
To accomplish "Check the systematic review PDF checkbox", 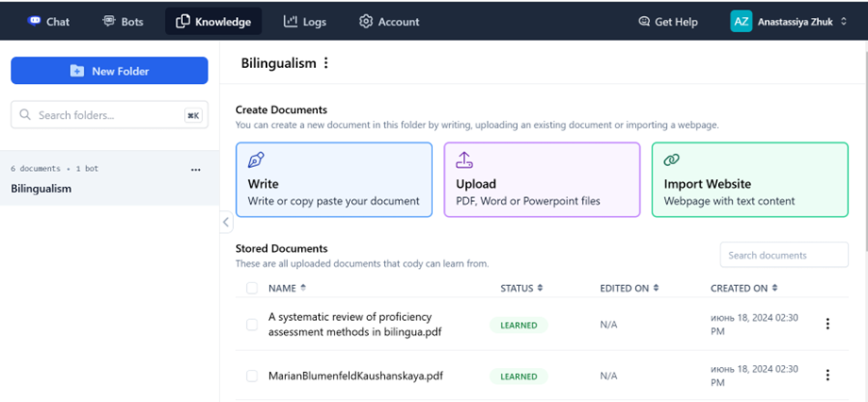I will click(x=252, y=325).
